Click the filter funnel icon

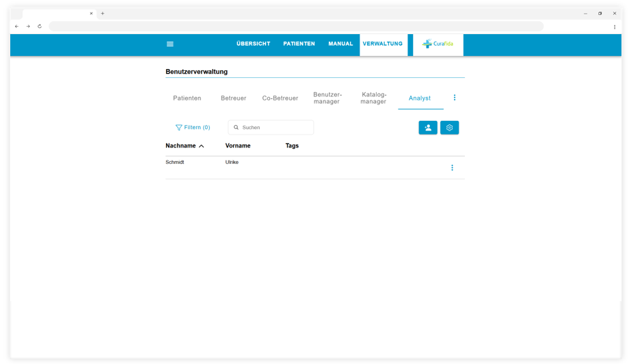point(178,128)
